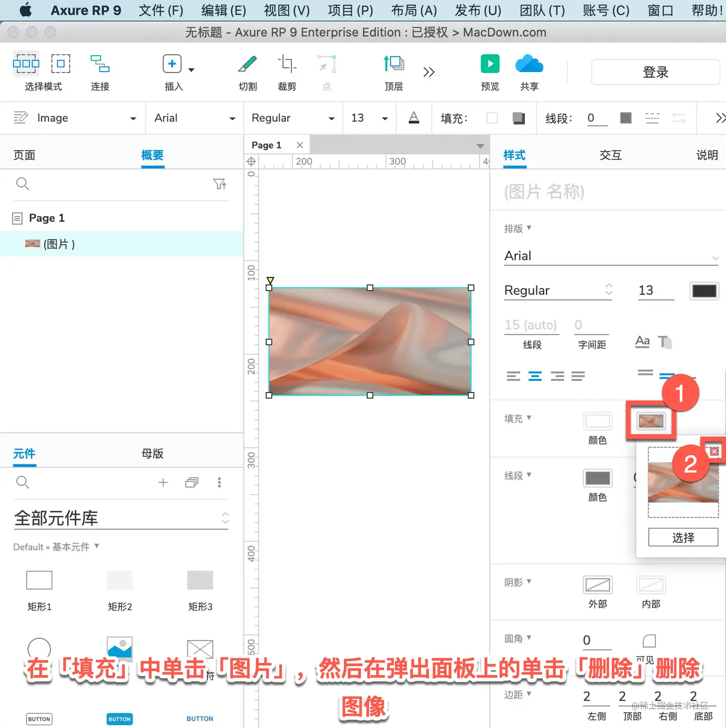
Task: Open Apple menu
Action: click(26, 10)
